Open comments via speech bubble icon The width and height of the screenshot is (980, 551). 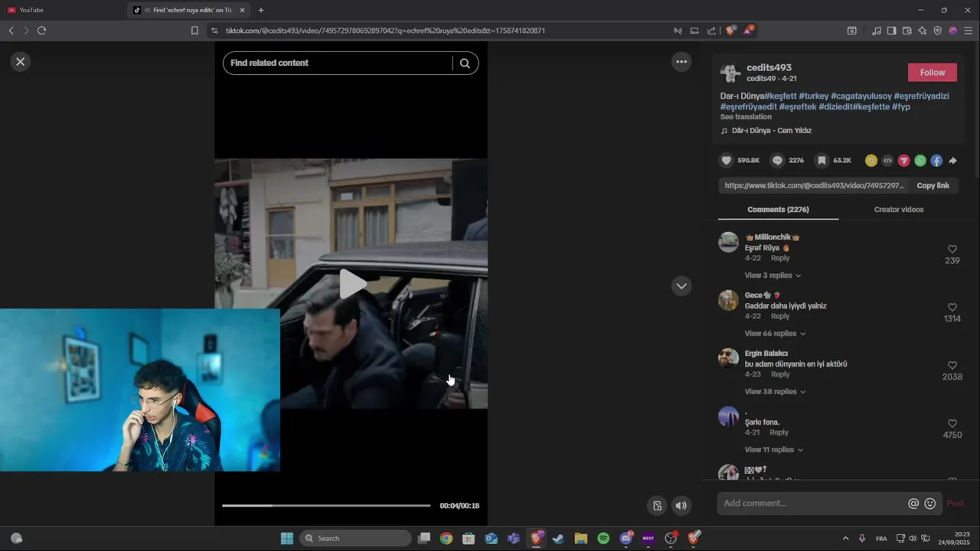(777, 161)
